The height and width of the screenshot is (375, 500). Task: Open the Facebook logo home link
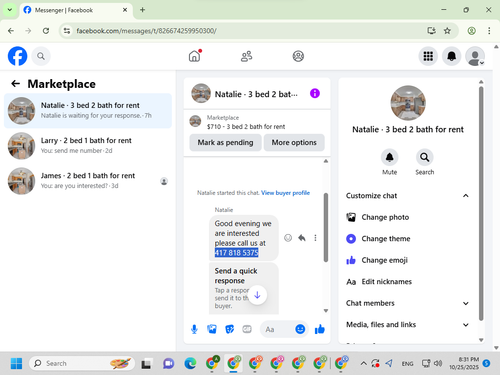pos(17,56)
